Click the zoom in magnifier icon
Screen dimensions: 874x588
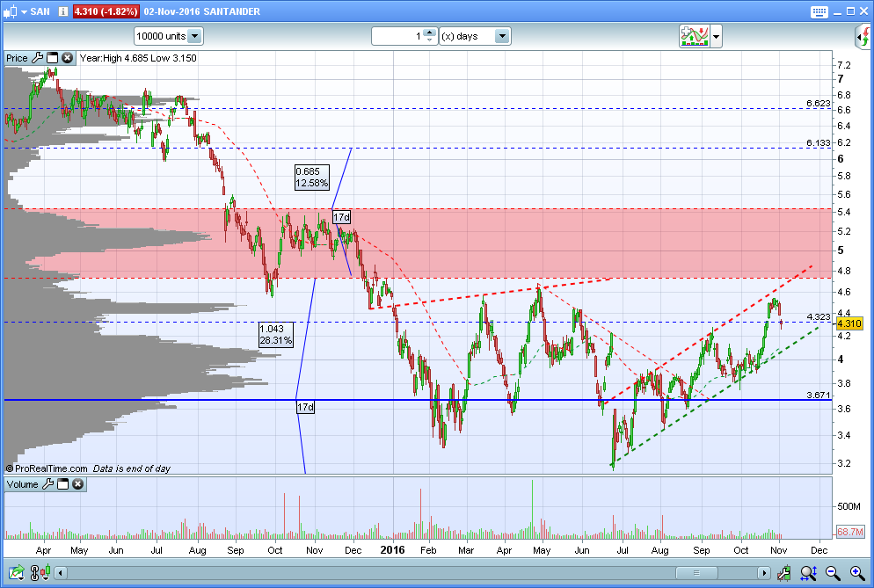857,572
